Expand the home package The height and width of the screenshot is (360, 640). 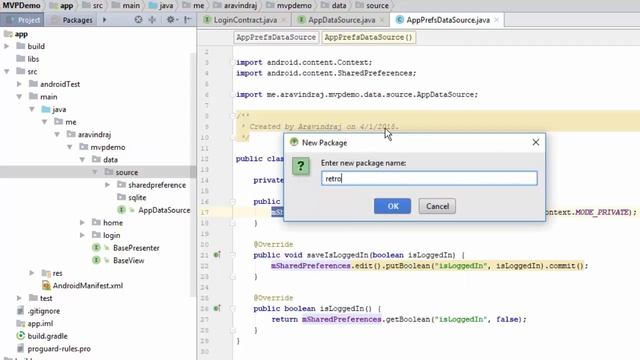(82, 222)
